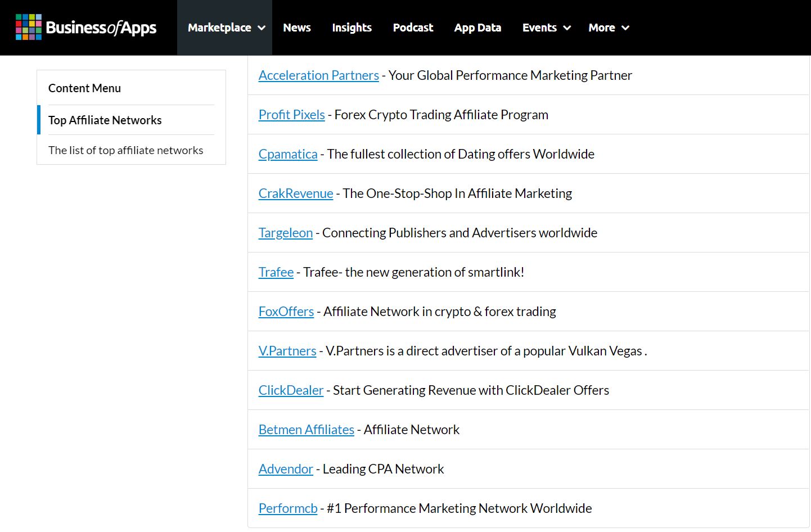Expand the More dropdown menu
Viewport: 811px width, 532px height.
(609, 28)
